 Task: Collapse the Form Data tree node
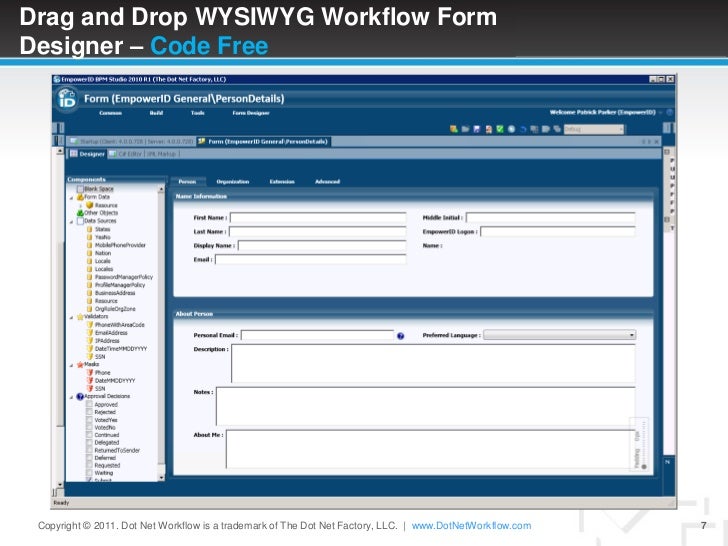coord(72,198)
